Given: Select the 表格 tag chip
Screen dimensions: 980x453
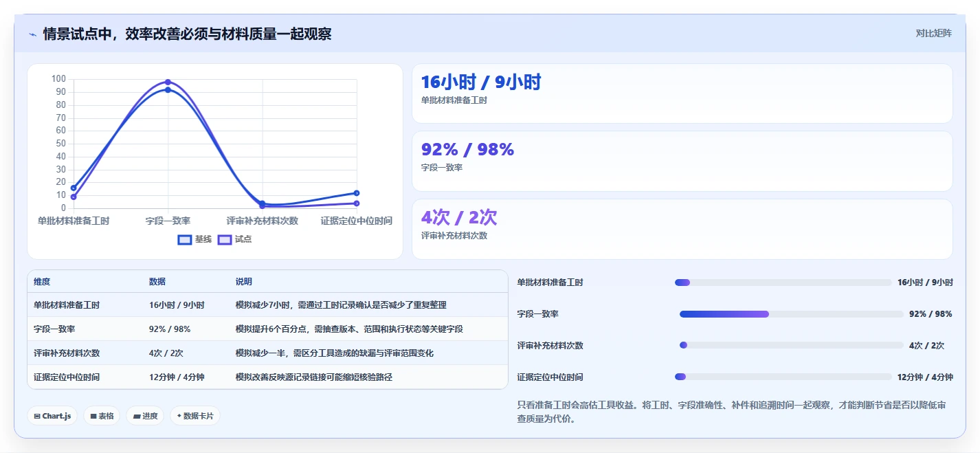Looking at the screenshot, I should (x=102, y=416).
